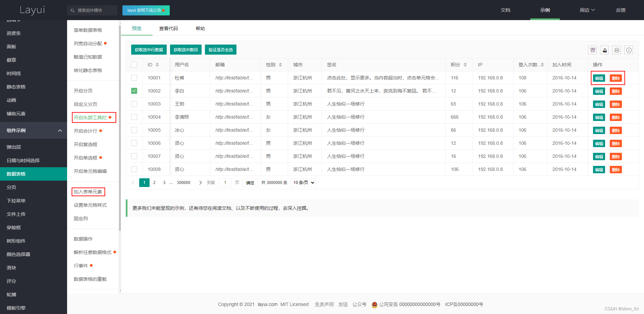
Task: Sort table by ID column arrows
Action: (x=157, y=65)
